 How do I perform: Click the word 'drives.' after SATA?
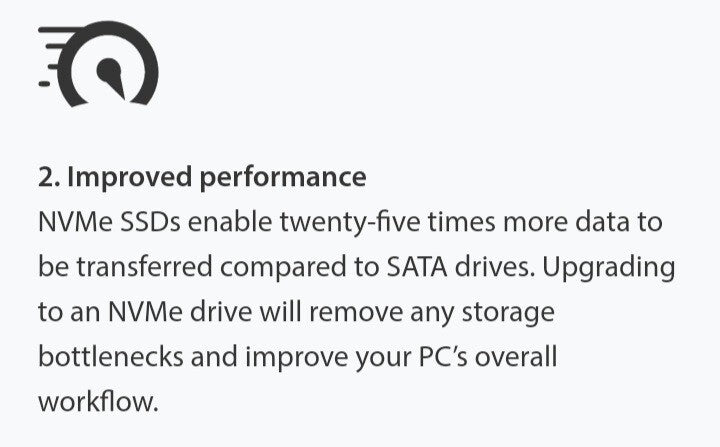coord(495,267)
